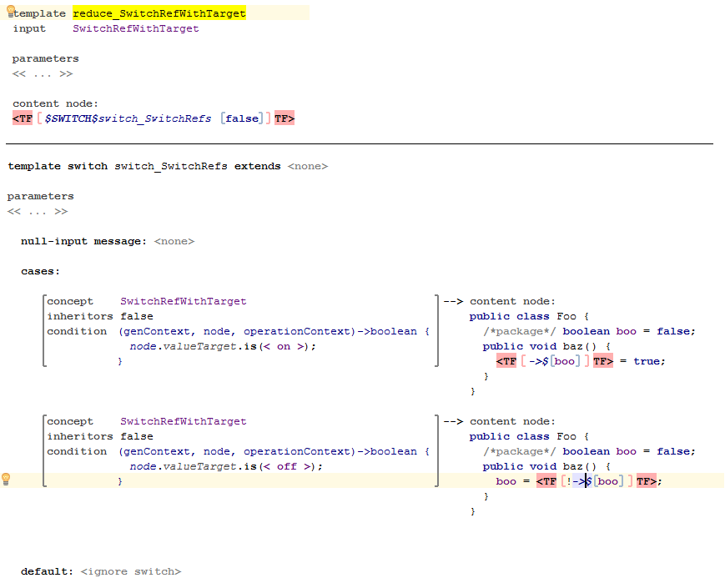
Task: Toggle inheritors false in the first case
Action: (136, 316)
